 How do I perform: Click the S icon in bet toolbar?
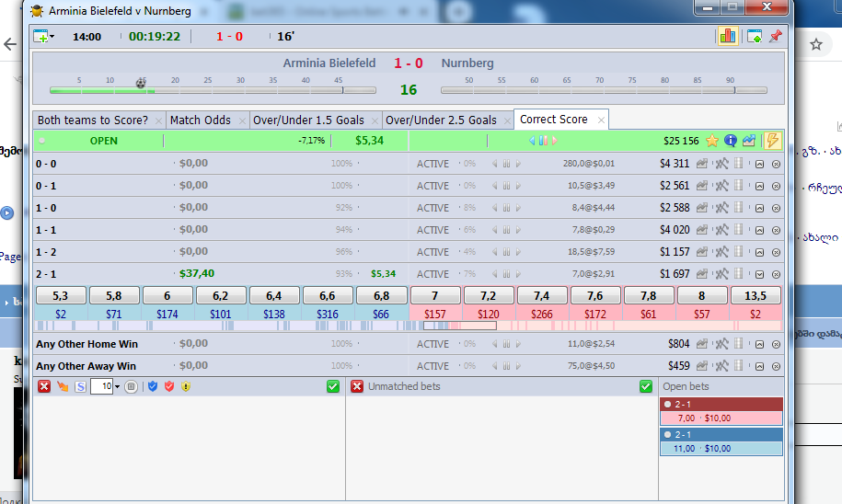pos(81,386)
